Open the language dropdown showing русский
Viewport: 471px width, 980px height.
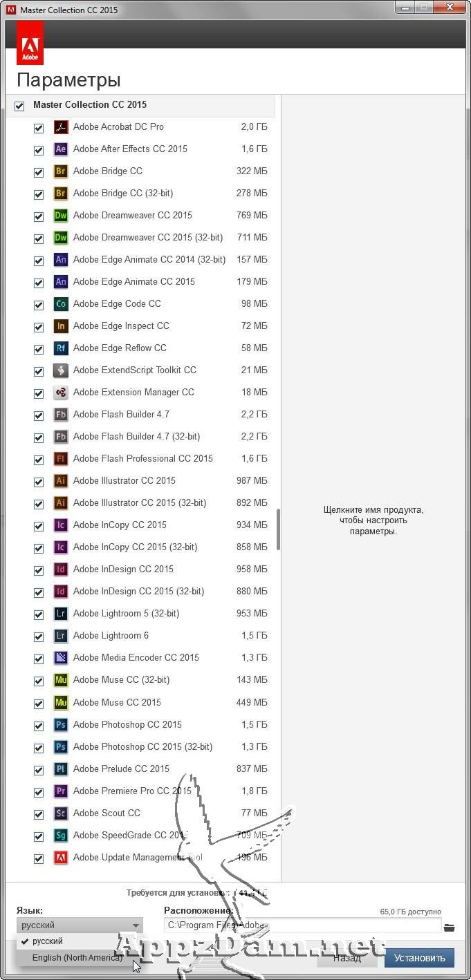pyautogui.click(x=80, y=925)
